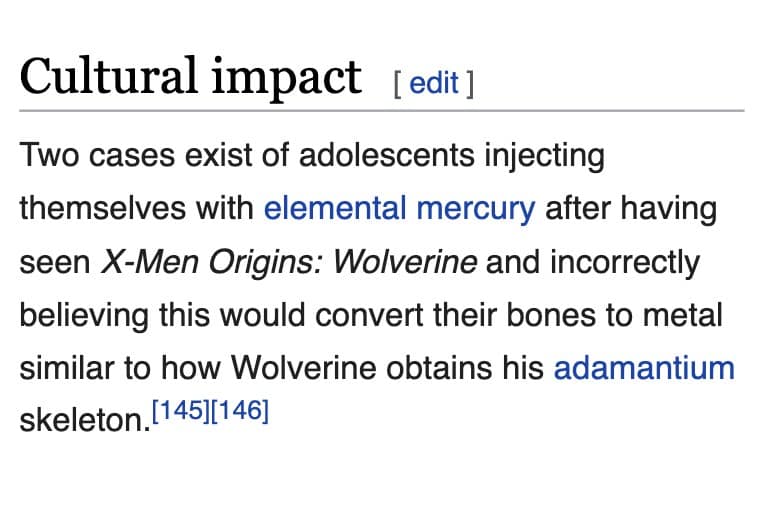The width and height of the screenshot is (772, 506).
Task: Click the horizontal rule under the heading
Action: [382, 110]
